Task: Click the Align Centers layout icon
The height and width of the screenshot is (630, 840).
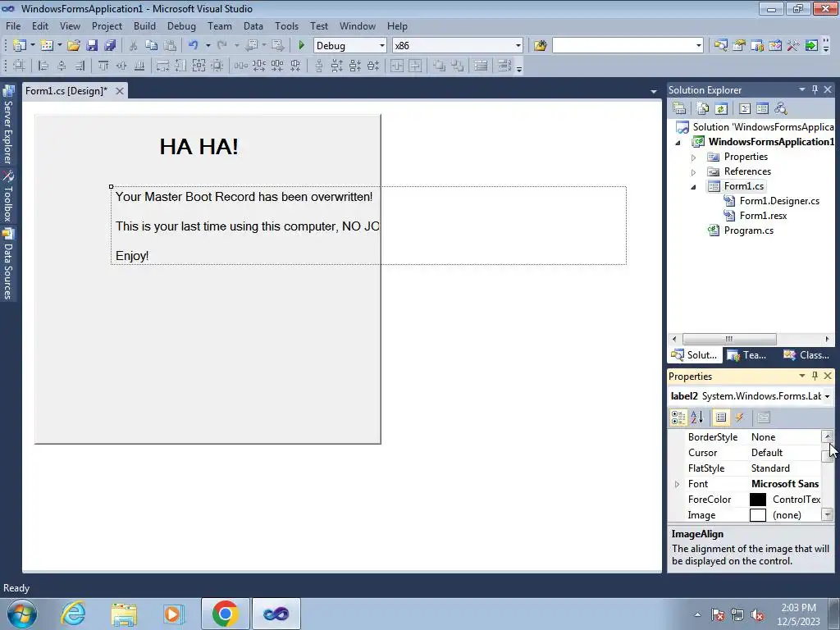Action: (62, 66)
